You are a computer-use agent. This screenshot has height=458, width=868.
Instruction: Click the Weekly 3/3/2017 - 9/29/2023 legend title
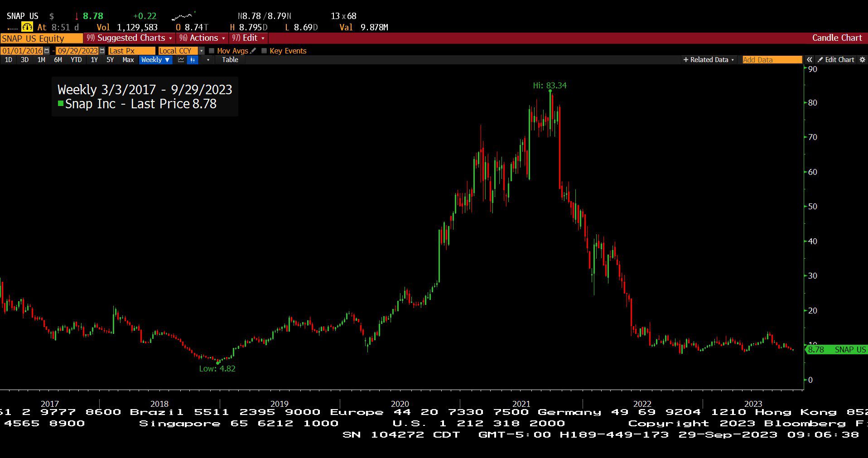[x=145, y=90]
